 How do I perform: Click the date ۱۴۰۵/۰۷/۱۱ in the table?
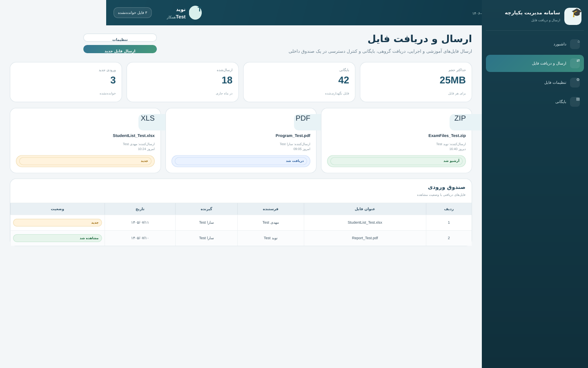140,222
